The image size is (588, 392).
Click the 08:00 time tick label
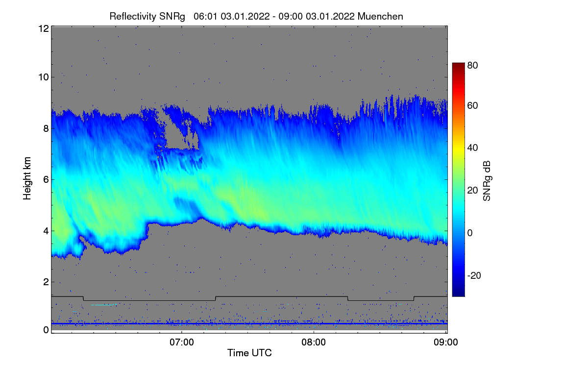click(314, 342)
